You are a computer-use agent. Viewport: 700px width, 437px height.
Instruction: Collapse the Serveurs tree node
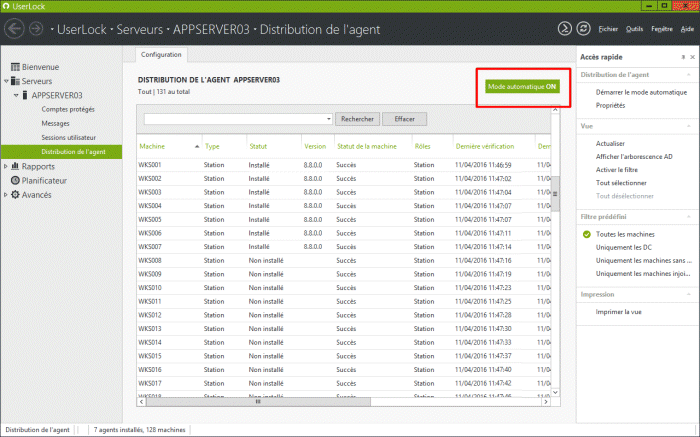6,81
